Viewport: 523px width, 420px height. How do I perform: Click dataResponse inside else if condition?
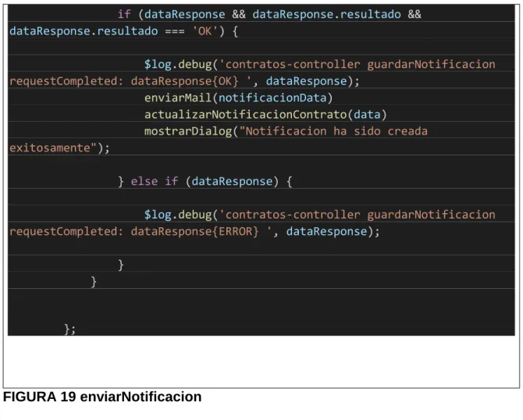click(x=232, y=181)
